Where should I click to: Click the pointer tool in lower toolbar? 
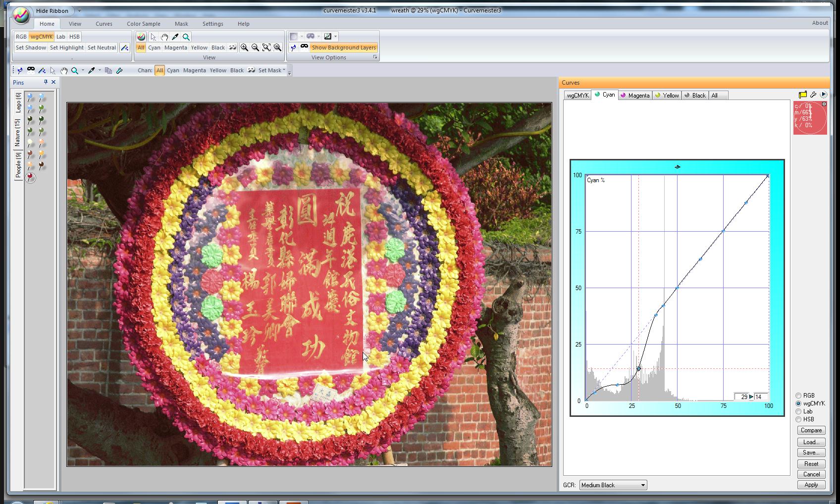[x=53, y=70]
